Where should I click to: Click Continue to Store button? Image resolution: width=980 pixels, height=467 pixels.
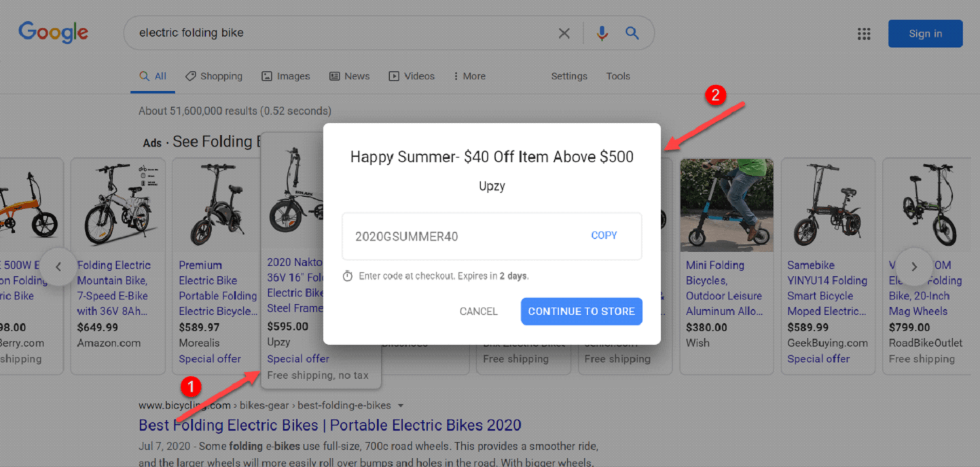[581, 311]
